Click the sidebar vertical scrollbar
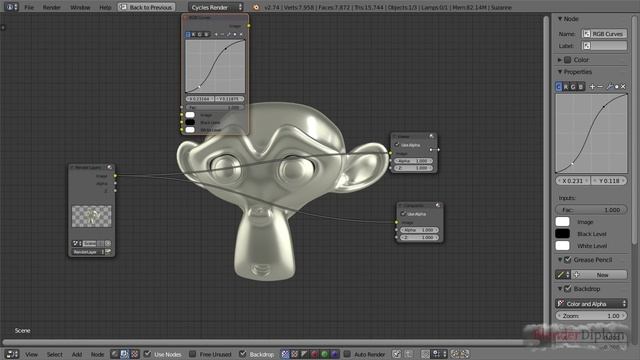This screenshot has width=640, height=360. (x=635, y=131)
